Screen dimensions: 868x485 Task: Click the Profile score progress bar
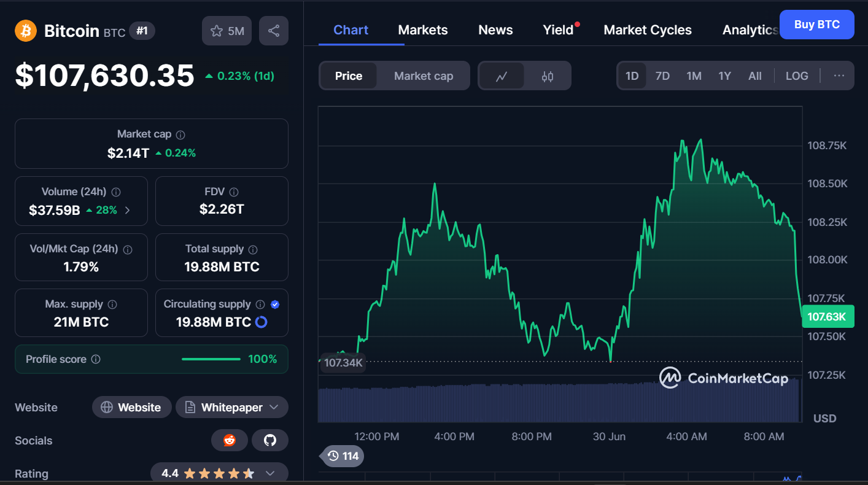coord(211,359)
